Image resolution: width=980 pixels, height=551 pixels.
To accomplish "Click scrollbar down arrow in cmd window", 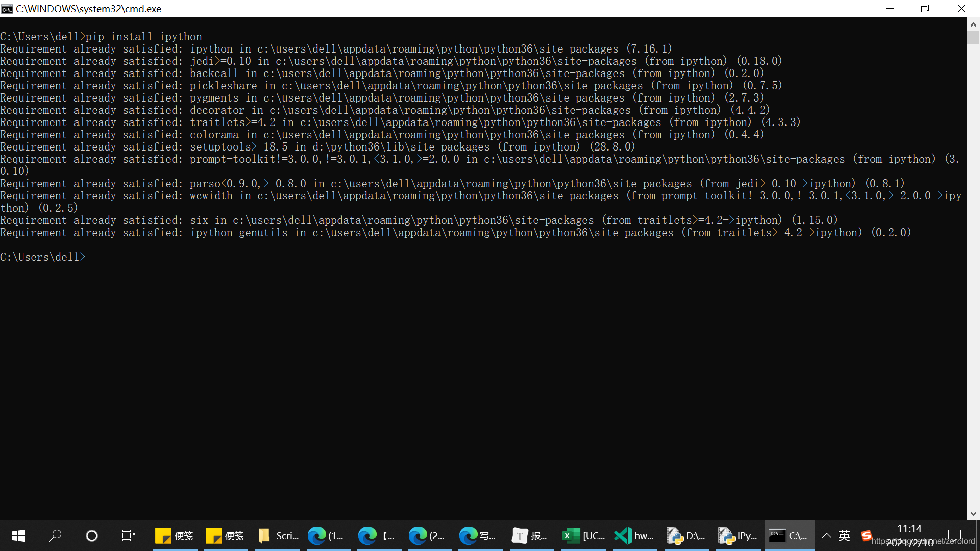I will pyautogui.click(x=973, y=514).
